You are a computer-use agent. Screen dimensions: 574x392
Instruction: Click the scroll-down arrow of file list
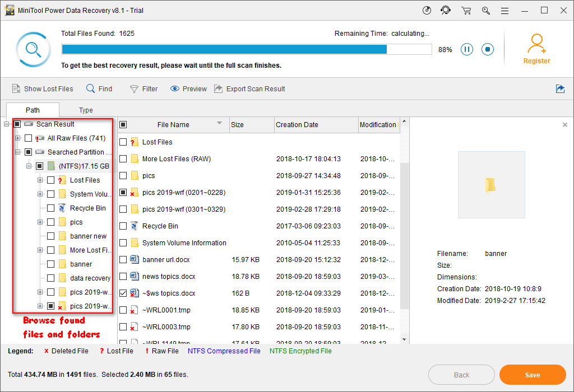[x=404, y=339]
